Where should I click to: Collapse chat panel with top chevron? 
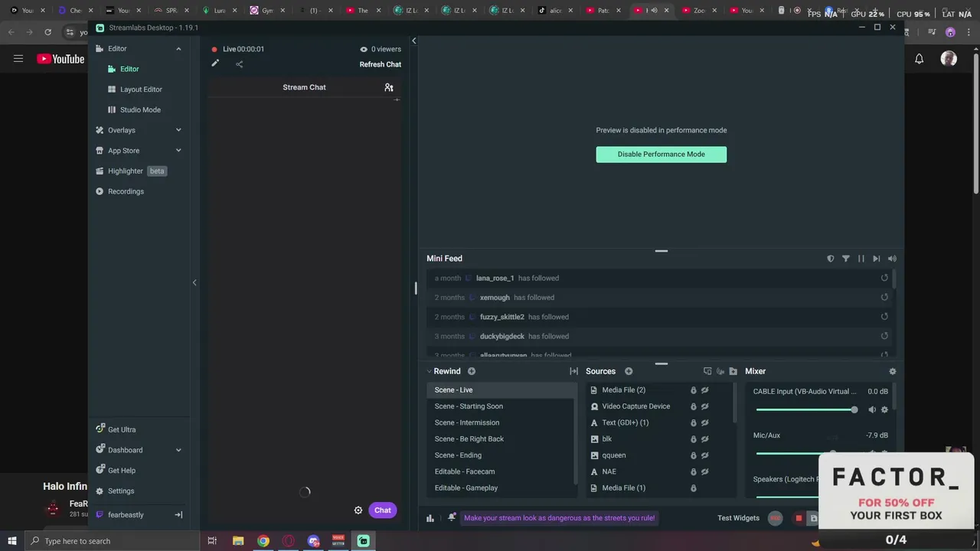tap(413, 41)
